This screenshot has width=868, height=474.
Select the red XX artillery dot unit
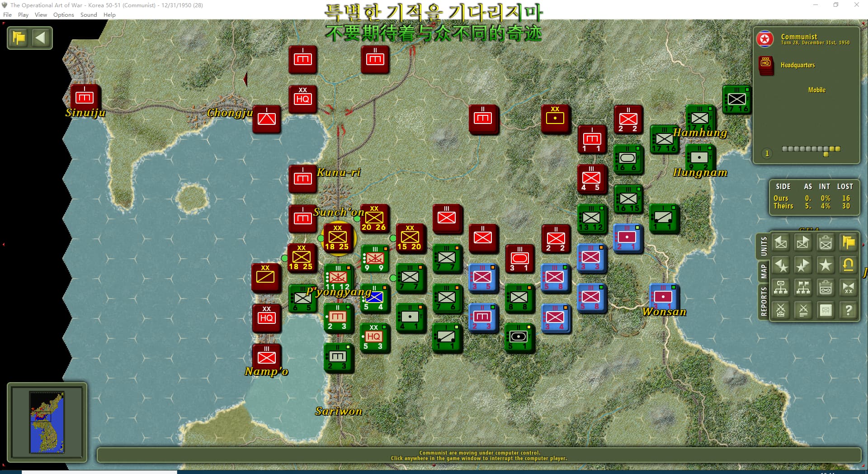(x=556, y=118)
